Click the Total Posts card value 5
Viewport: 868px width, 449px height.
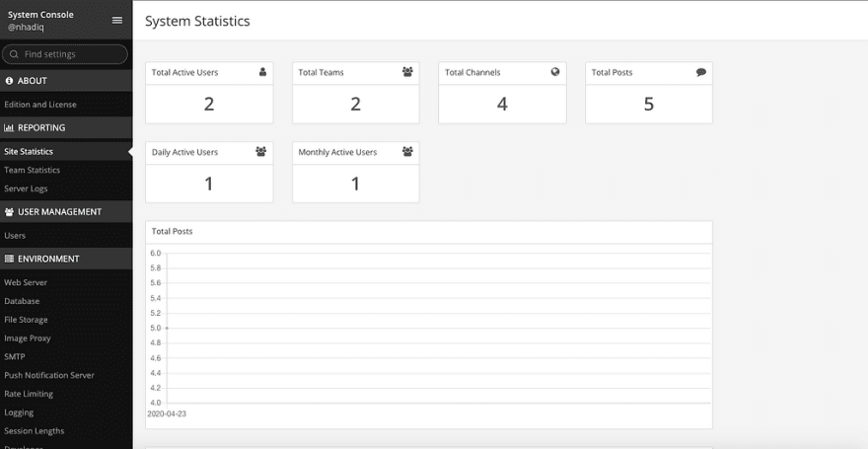pyautogui.click(x=649, y=104)
